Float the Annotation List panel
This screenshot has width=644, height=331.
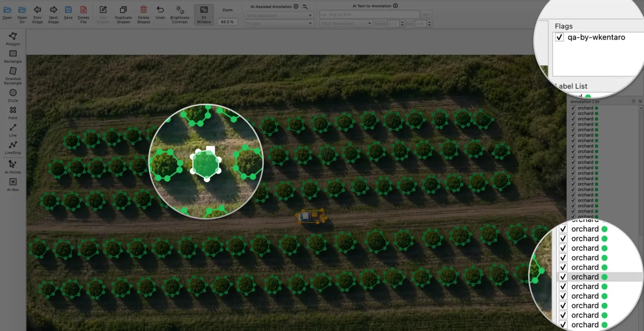[x=633, y=101]
